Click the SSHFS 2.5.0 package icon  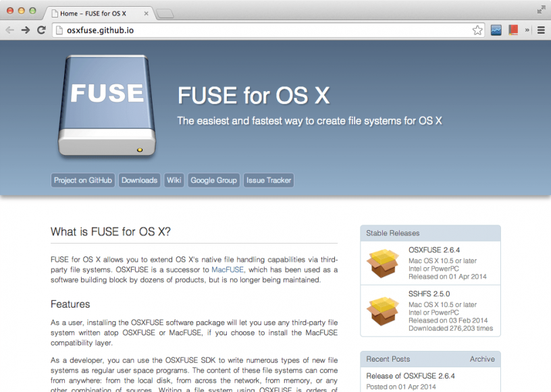382,310
